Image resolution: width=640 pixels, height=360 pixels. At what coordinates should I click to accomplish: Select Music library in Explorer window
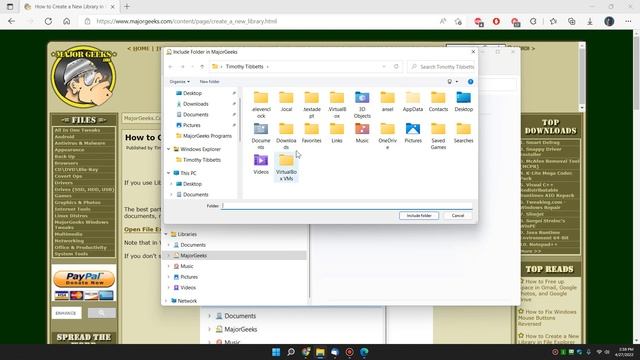click(x=183, y=266)
